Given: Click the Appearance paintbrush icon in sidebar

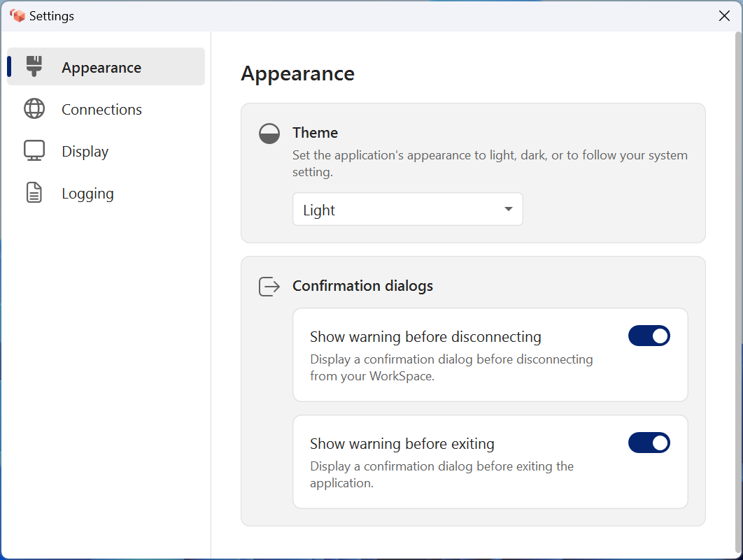Looking at the screenshot, I should pyautogui.click(x=34, y=66).
